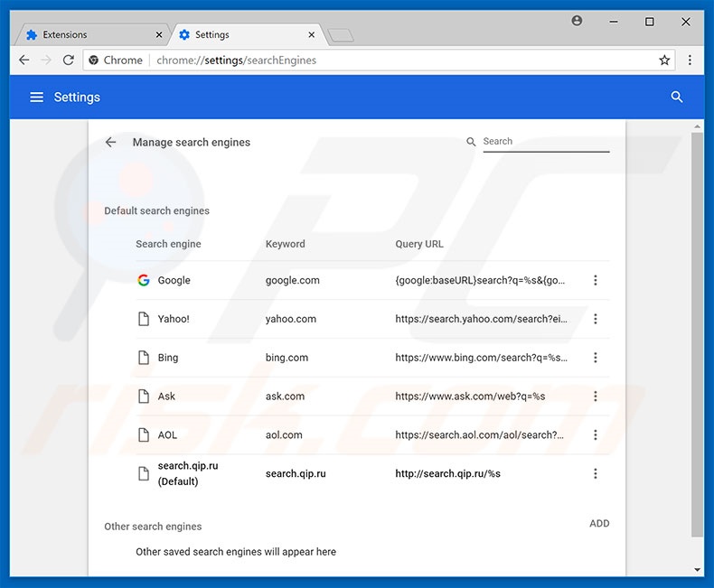Select the keyword search.qip.ru
This screenshot has width=714, height=588.
(296, 474)
